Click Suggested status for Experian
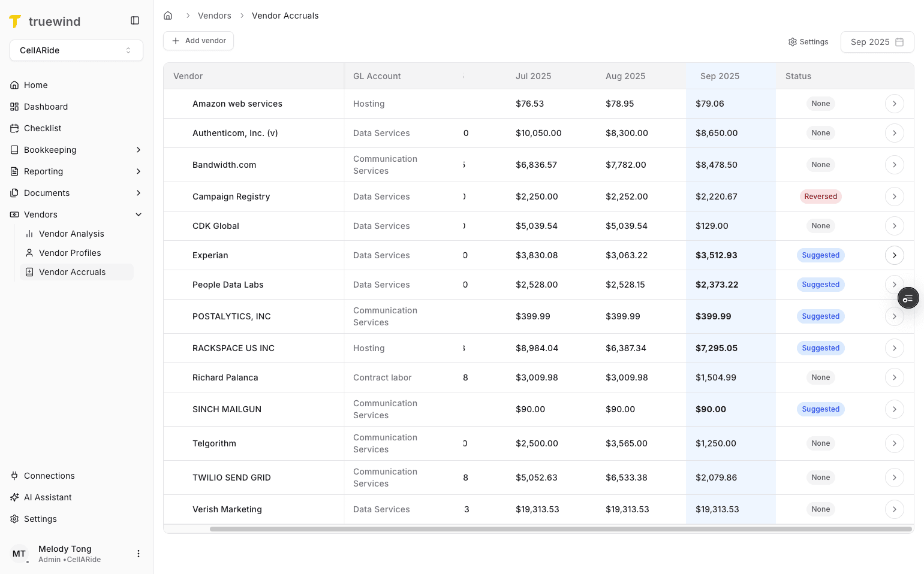 click(x=820, y=255)
